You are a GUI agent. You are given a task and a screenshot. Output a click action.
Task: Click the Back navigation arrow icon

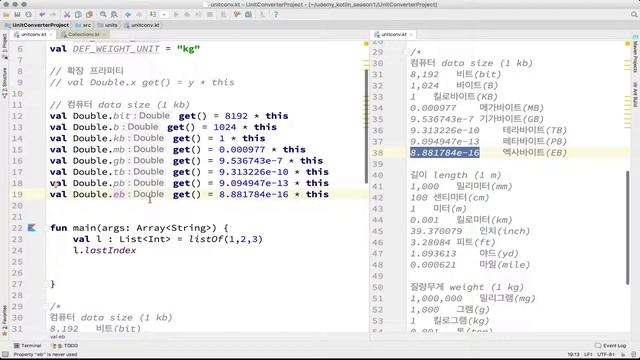128,14
